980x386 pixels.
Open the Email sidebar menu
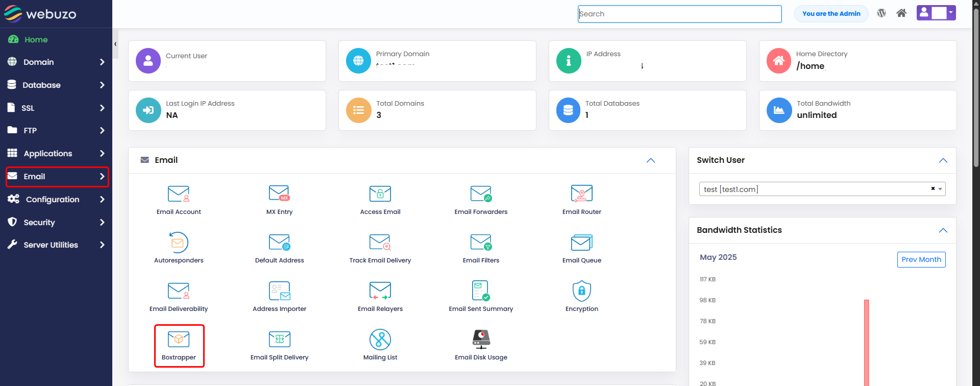click(x=57, y=177)
